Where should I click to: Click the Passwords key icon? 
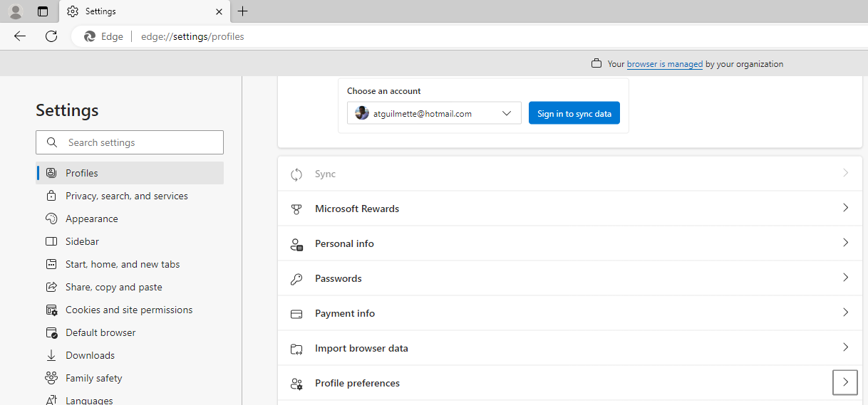[x=296, y=279]
